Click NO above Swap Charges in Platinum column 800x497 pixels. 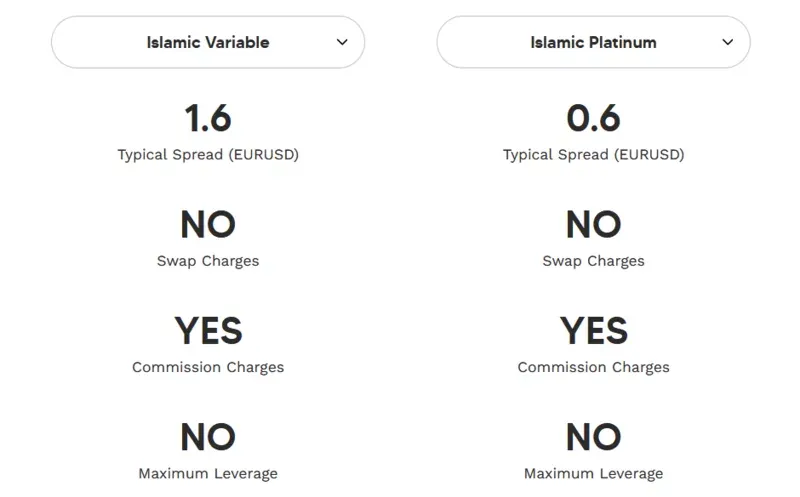pyautogui.click(x=593, y=225)
